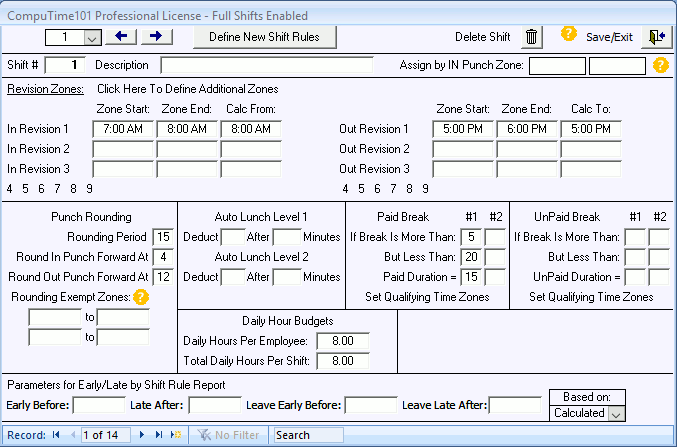Image resolution: width=677 pixels, height=447 pixels.
Task: Click Paid Break #1 More Than field
Action: pyautogui.click(x=471, y=237)
